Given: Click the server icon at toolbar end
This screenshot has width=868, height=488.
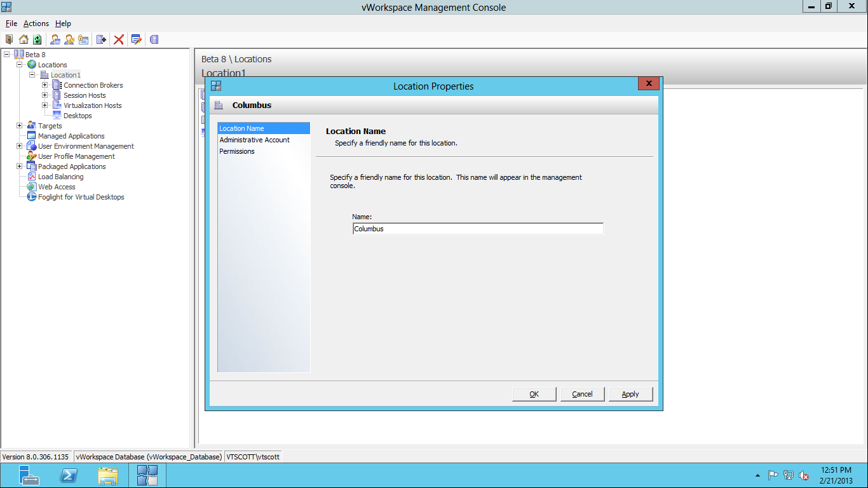Looking at the screenshot, I should pos(154,39).
